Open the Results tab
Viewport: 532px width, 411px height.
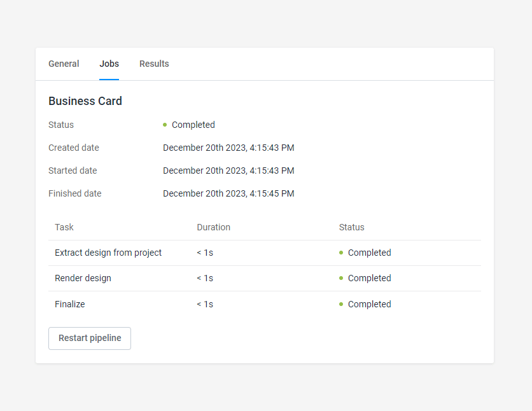154,64
